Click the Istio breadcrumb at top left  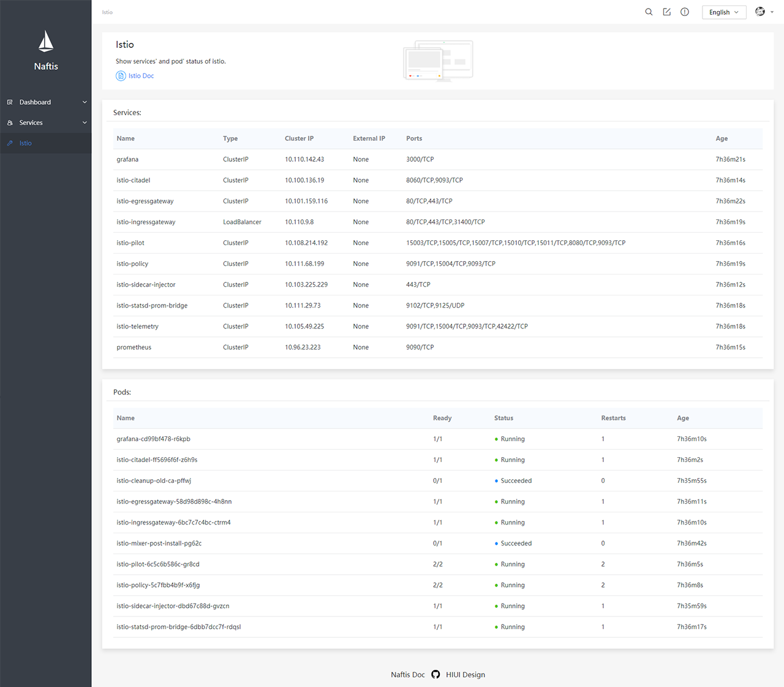click(x=107, y=12)
